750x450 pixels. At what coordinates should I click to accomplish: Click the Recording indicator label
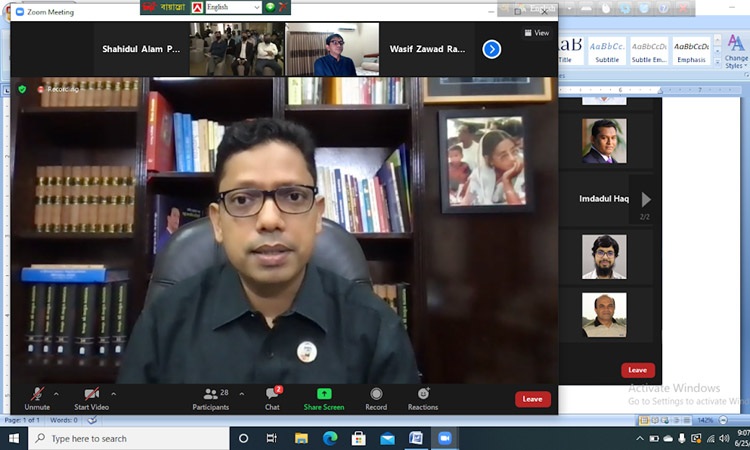pyautogui.click(x=58, y=89)
